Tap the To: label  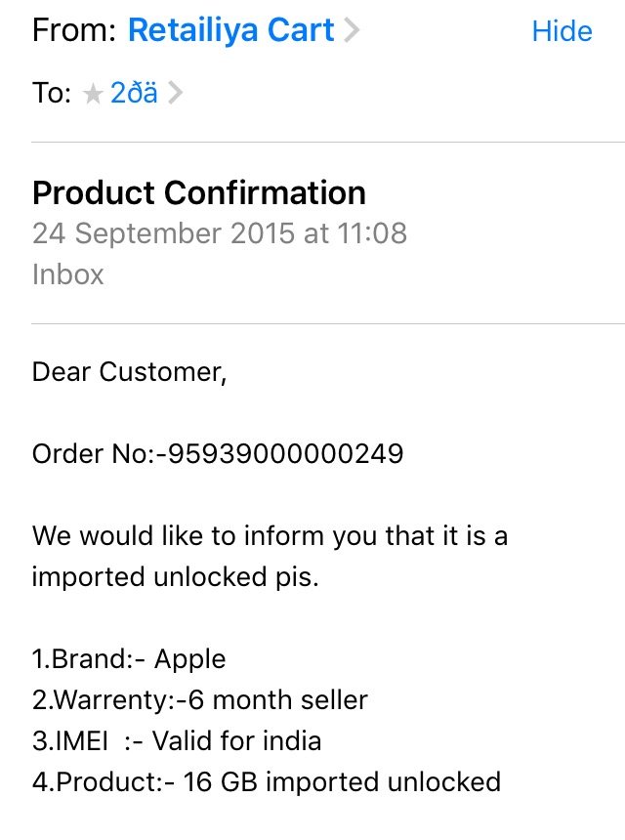coord(52,94)
